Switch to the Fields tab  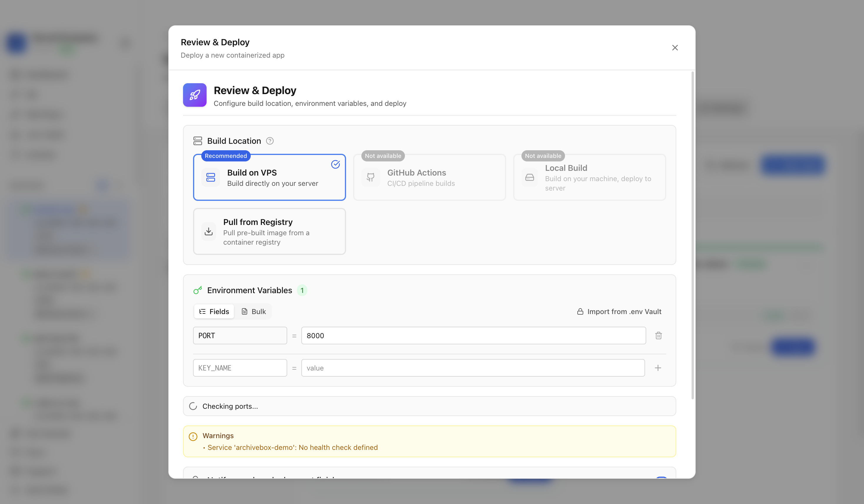[x=214, y=311]
